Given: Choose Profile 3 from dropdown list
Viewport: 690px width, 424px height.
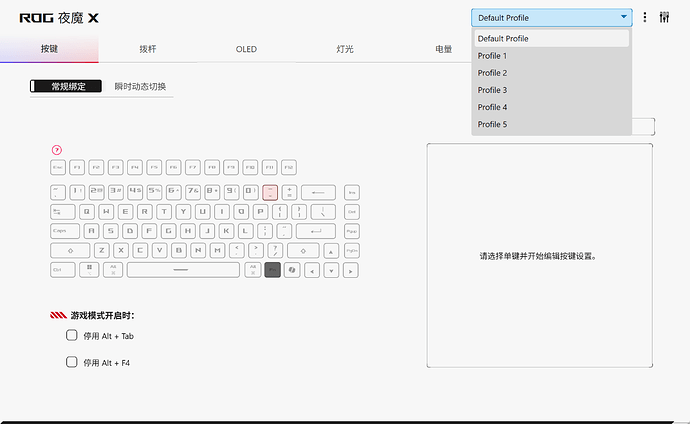Looking at the screenshot, I should (x=492, y=90).
